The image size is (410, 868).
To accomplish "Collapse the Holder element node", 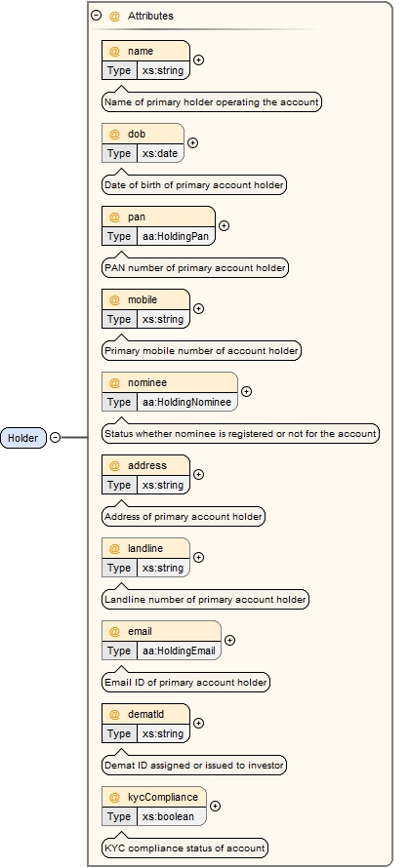I will pyautogui.click(x=55, y=438).
